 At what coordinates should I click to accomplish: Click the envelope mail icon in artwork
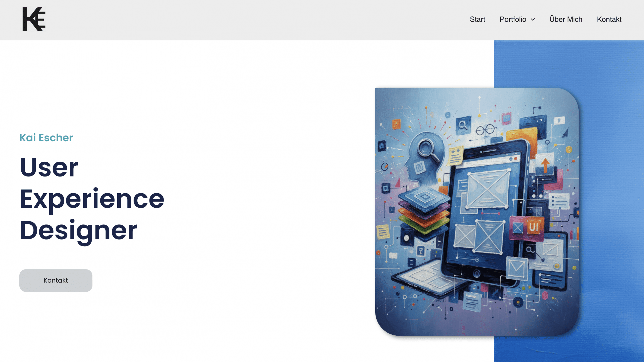click(516, 267)
